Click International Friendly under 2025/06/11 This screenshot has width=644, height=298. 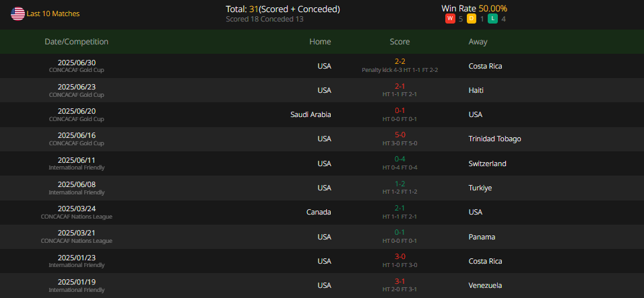coord(76,167)
